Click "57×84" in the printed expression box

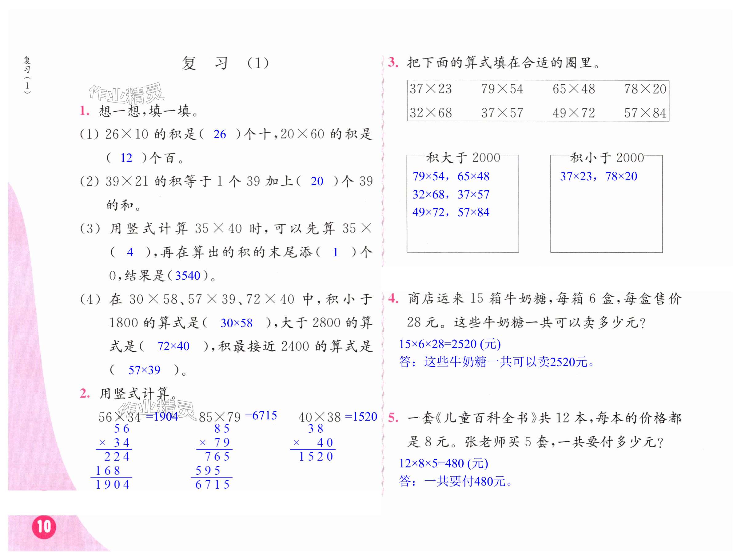pos(645,113)
